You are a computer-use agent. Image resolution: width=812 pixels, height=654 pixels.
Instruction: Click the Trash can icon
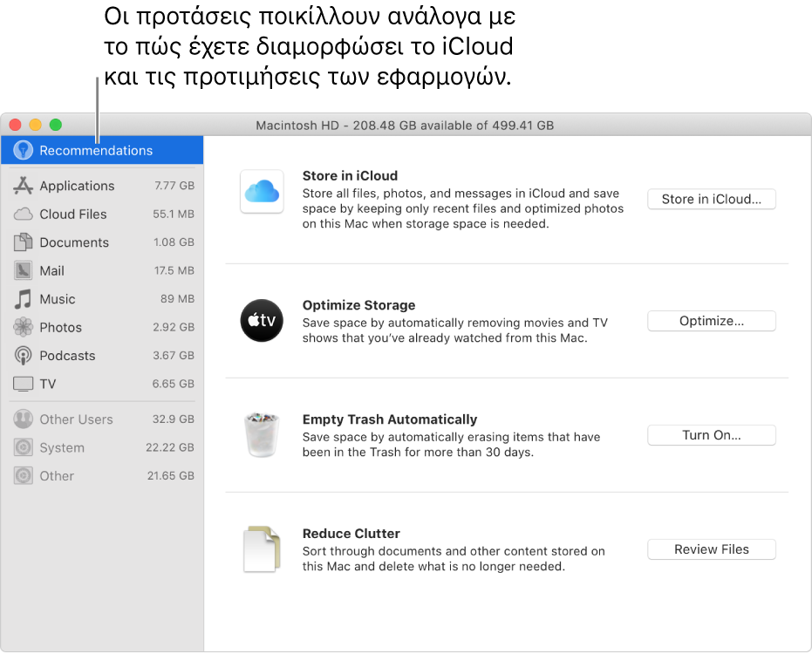click(x=262, y=435)
